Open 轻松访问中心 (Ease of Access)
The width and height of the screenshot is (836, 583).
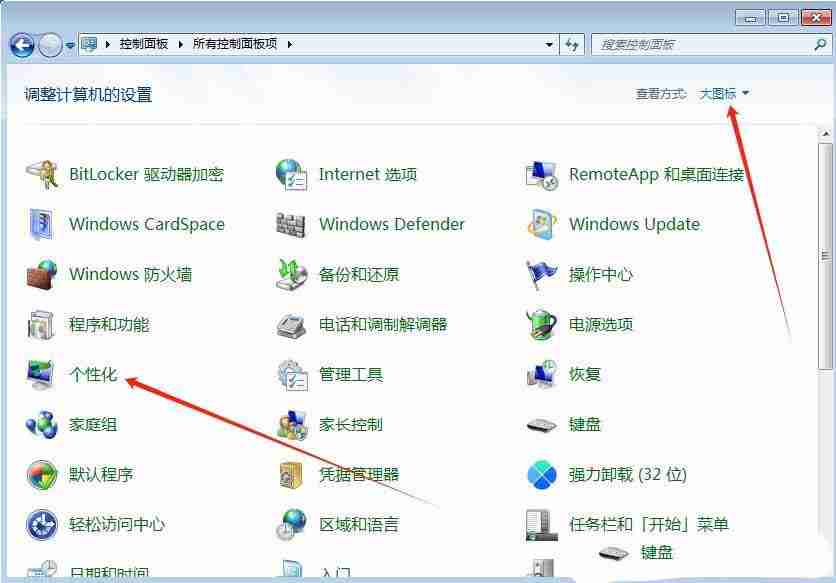point(114,525)
